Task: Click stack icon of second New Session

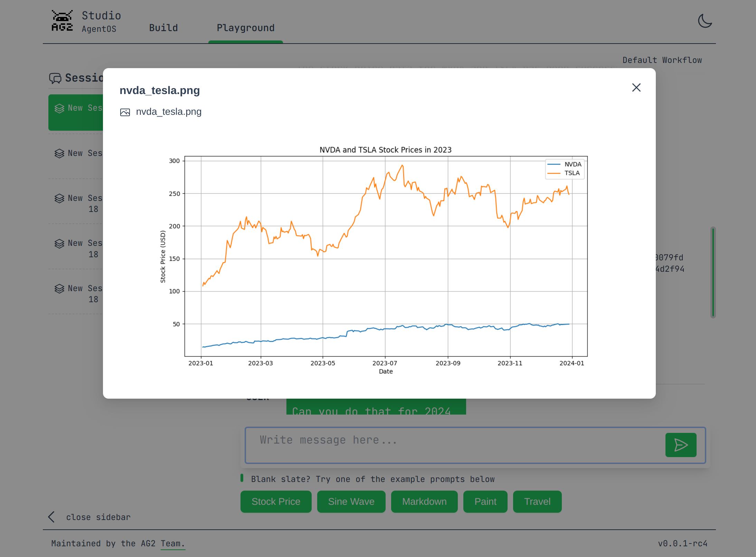Action: [59, 154]
